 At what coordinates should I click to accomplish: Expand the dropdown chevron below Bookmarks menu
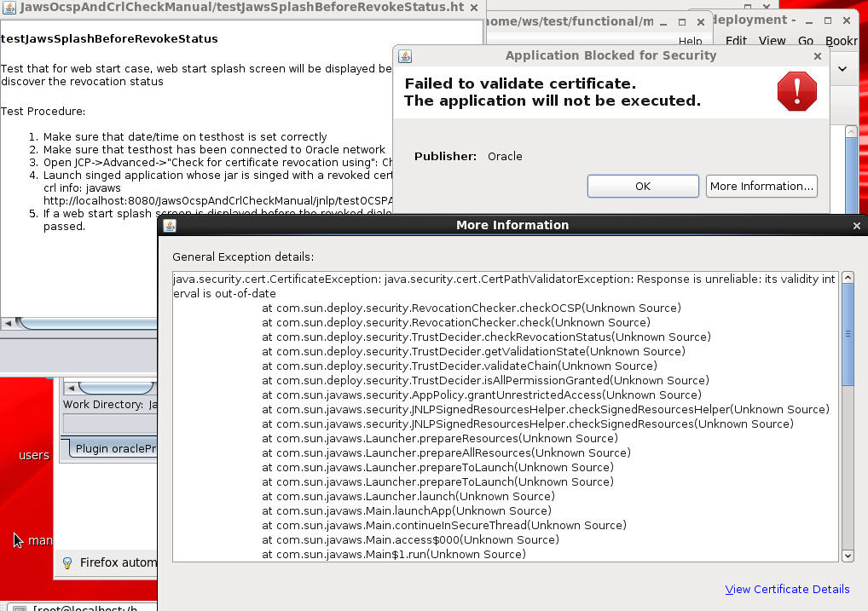pos(842,68)
